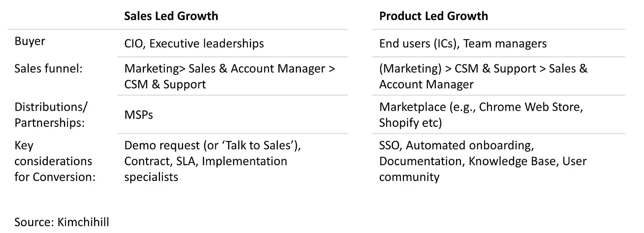
Task: Click Contract, SLA, Implementation text
Action: click(x=206, y=161)
